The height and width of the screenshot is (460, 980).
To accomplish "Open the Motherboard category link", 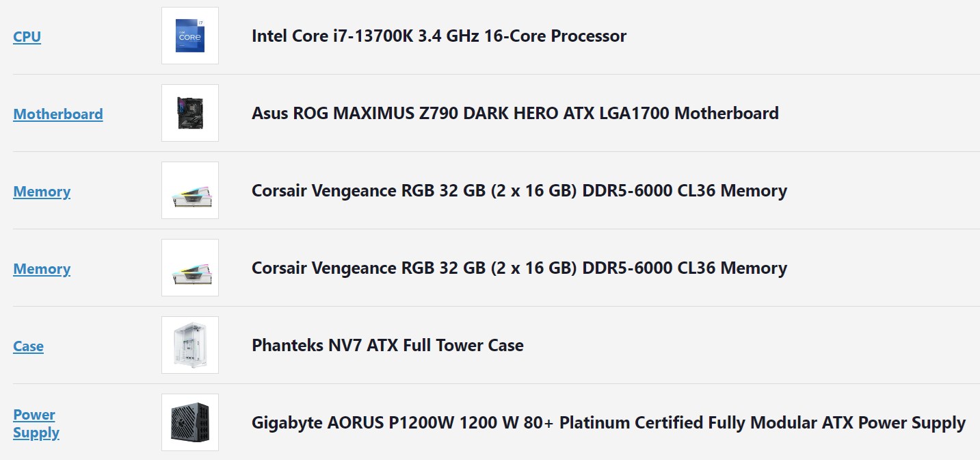I will point(58,114).
